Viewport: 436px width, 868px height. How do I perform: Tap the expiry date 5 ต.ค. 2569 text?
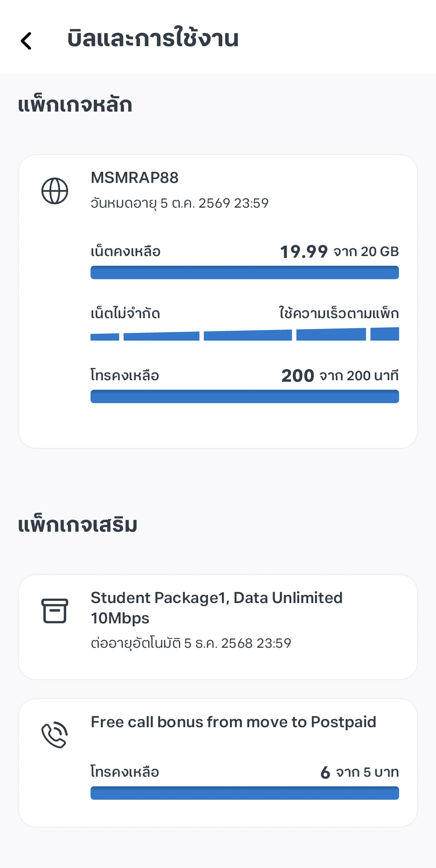point(180,203)
